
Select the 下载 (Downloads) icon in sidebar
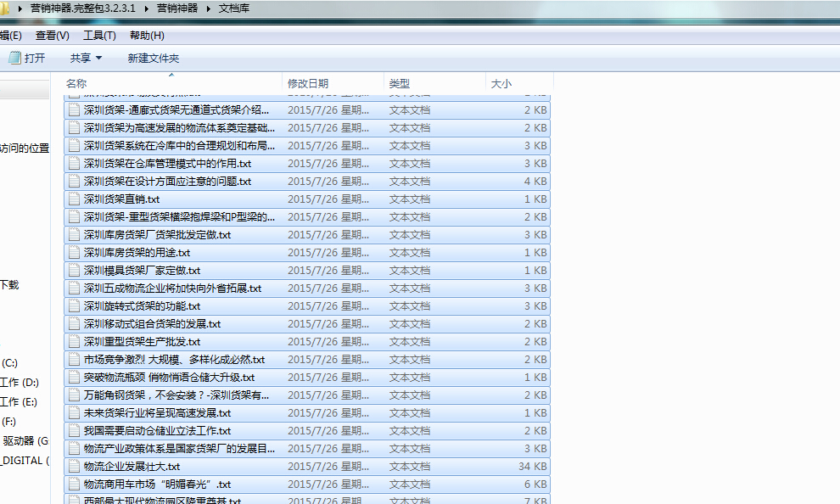[8, 284]
